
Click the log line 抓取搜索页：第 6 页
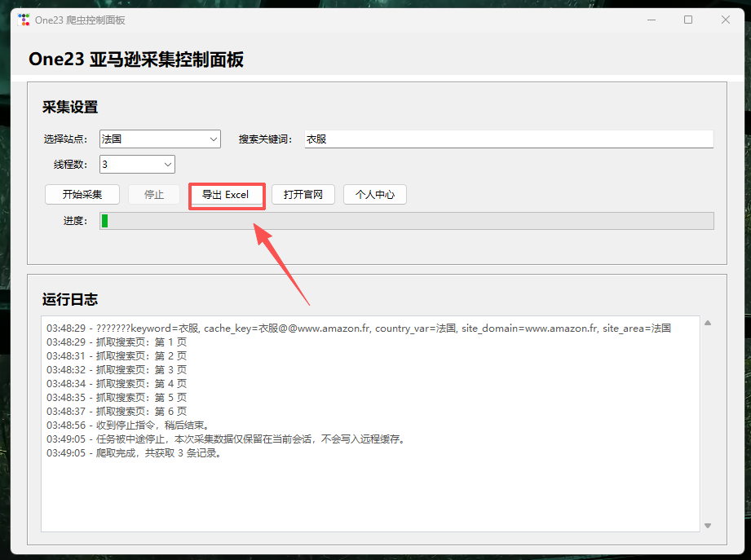[x=117, y=412]
